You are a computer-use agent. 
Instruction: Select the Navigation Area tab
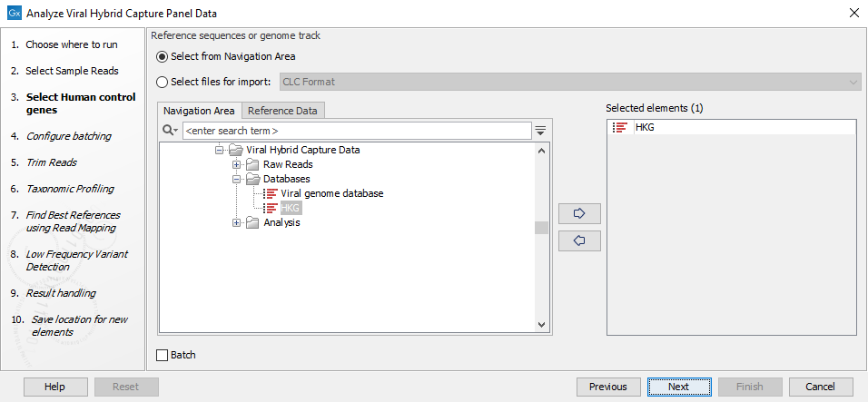[x=199, y=111]
